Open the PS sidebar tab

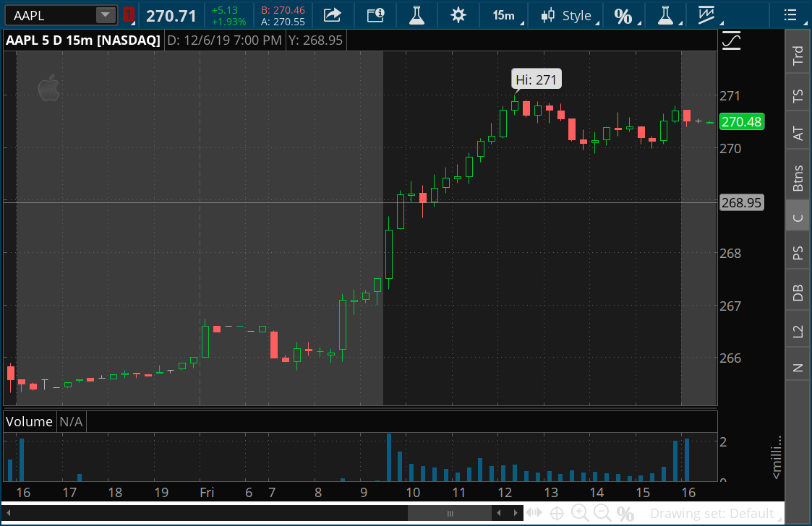(798, 252)
